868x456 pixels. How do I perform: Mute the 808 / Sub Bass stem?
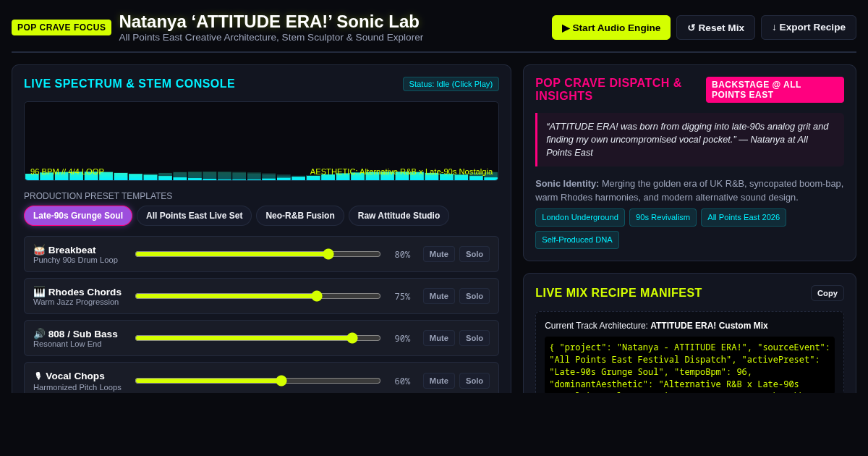pyautogui.click(x=439, y=338)
